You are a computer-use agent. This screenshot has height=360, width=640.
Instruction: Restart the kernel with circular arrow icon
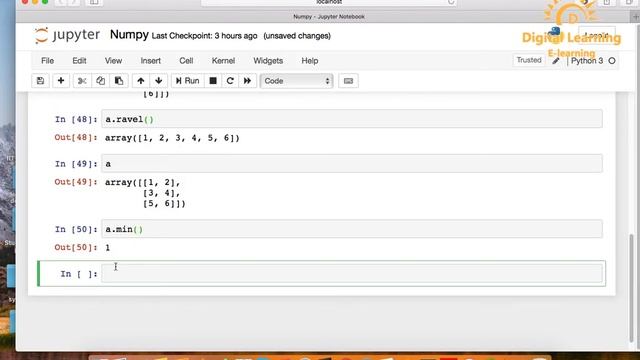click(x=230, y=81)
